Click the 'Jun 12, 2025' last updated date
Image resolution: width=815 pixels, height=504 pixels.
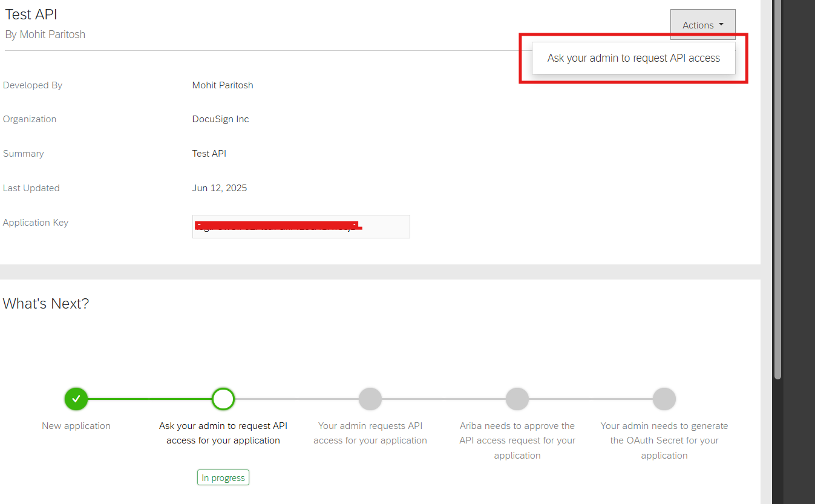pos(220,188)
